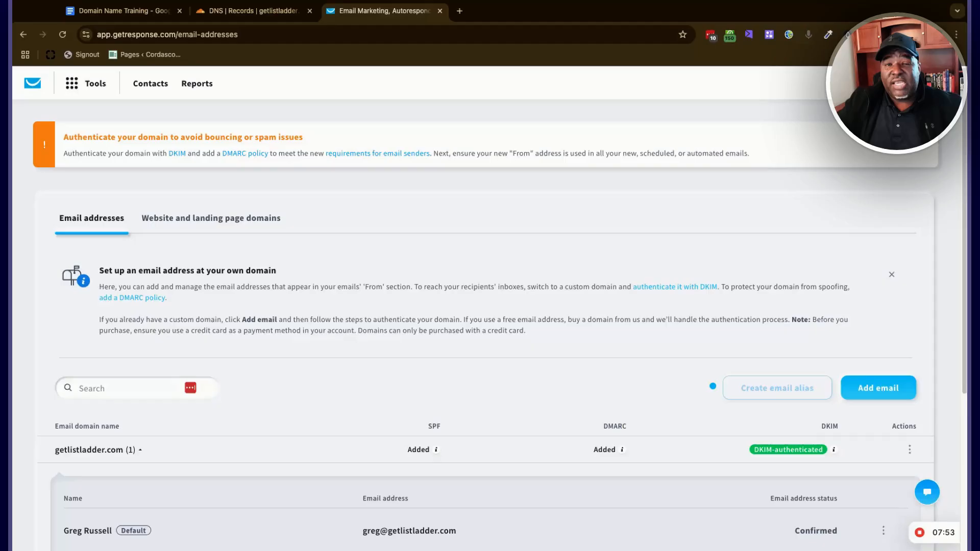
Task: Click the orange exclamation warning icon
Action: click(x=44, y=144)
